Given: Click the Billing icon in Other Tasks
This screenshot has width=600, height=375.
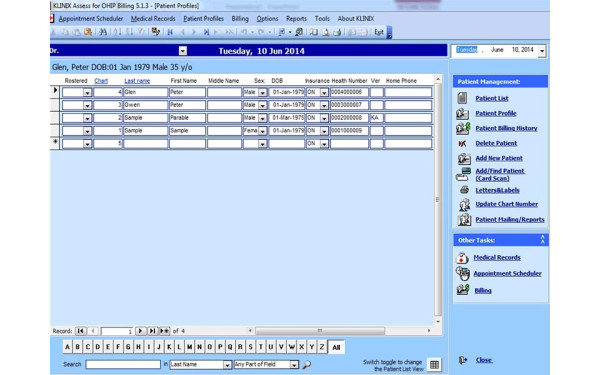Looking at the screenshot, I should pyautogui.click(x=463, y=290).
